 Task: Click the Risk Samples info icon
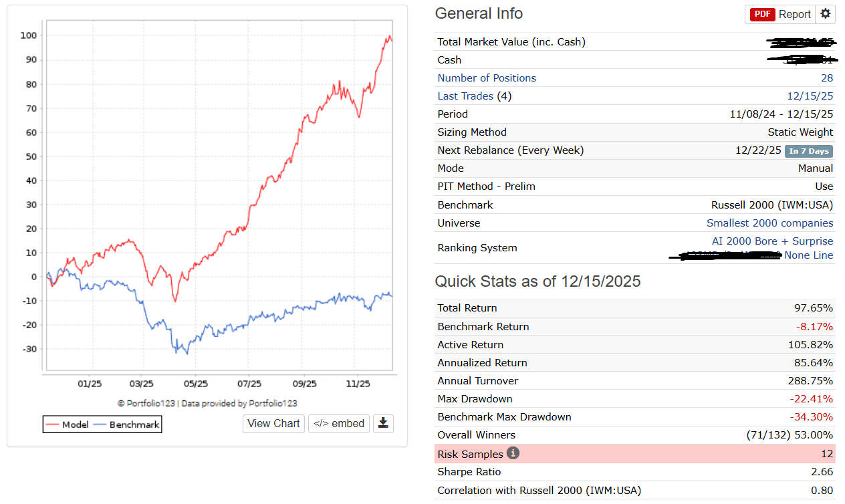click(x=513, y=453)
